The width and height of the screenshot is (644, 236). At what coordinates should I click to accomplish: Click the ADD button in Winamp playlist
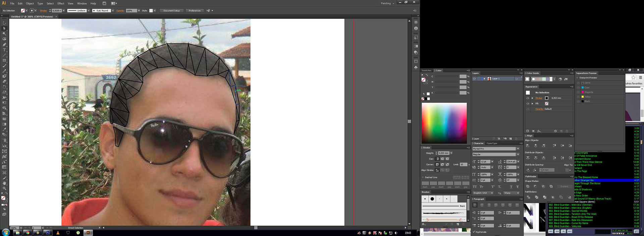click(x=551, y=231)
